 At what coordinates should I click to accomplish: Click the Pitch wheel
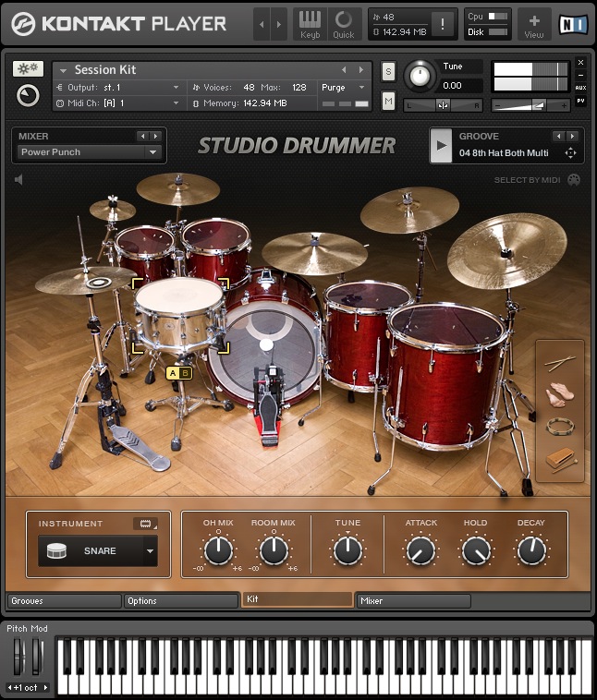18,657
